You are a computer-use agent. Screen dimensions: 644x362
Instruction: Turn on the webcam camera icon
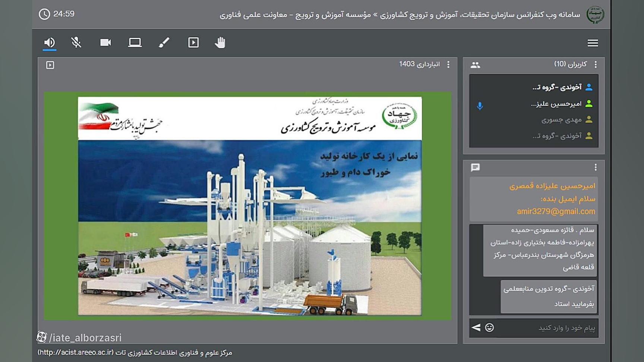105,42
